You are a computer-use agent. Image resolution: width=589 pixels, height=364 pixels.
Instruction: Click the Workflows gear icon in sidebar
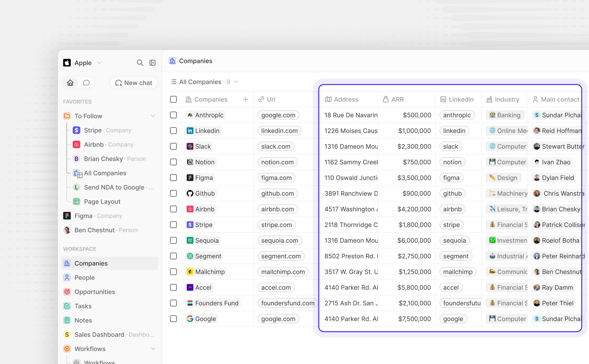[x=67, y=349]
